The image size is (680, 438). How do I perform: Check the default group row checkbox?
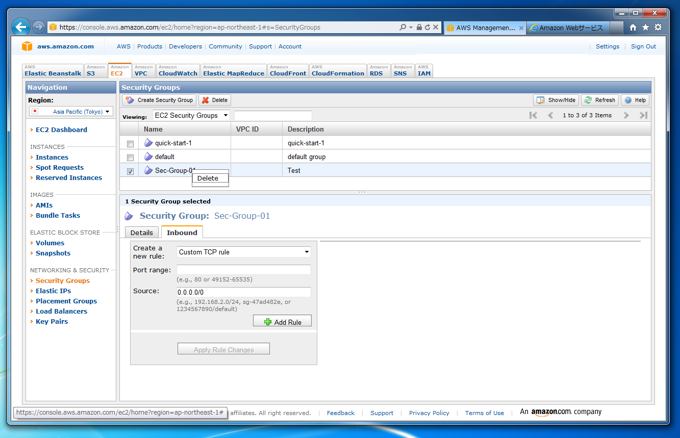(130, 157)
